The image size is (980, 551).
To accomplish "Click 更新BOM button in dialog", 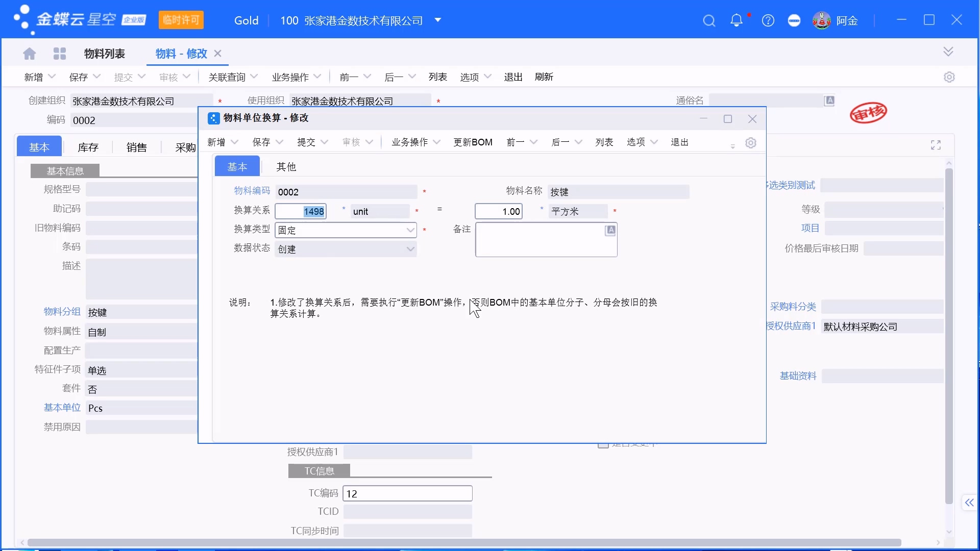I will (473, 142).
